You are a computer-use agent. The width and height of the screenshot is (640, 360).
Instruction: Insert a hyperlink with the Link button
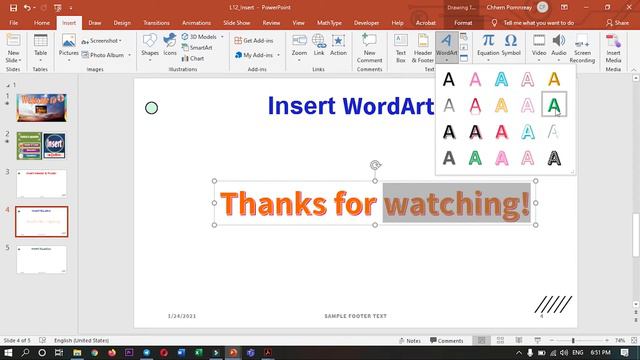point(319,45)
